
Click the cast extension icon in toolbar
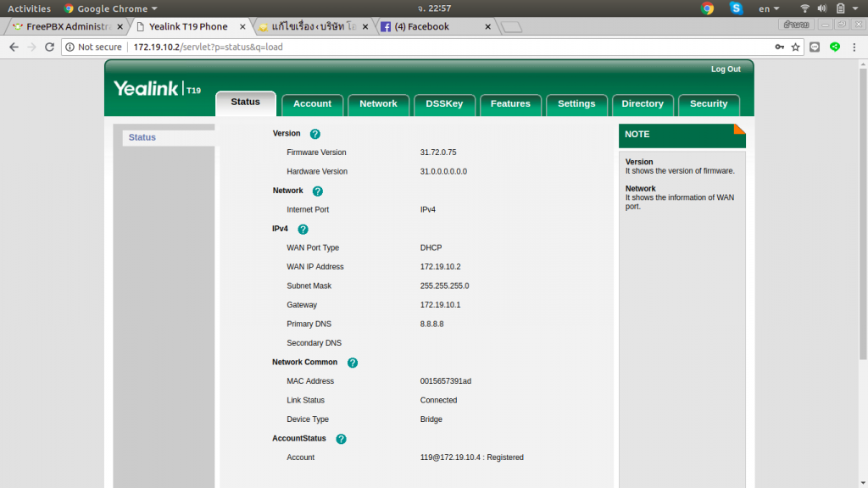[x=815, y=47]
